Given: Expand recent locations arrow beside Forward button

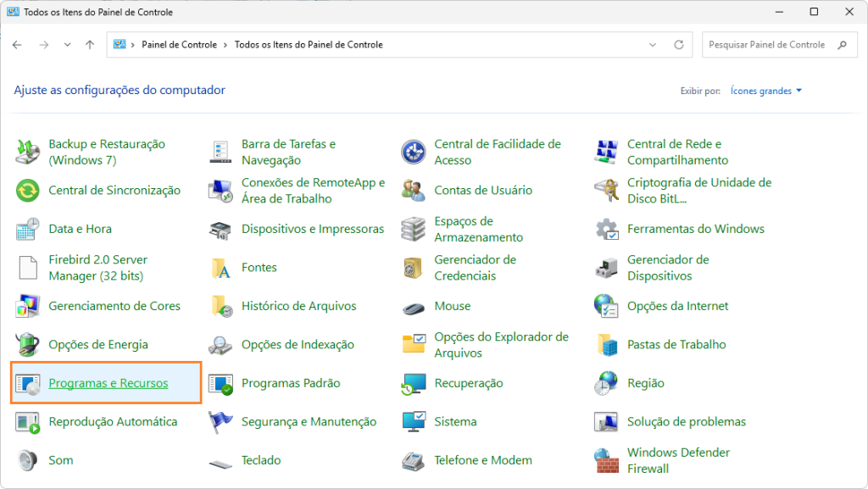Looking at the screenshot, I should 68,45.
